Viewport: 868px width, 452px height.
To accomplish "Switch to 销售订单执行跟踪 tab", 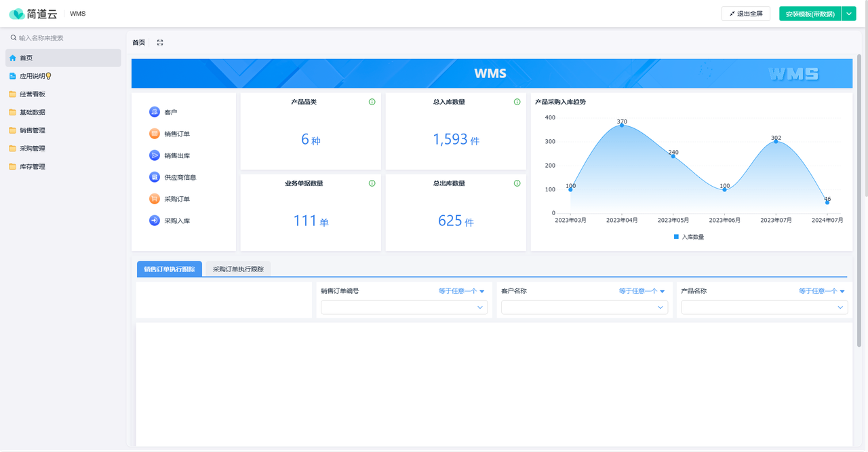I will click(x=170, y=269).
